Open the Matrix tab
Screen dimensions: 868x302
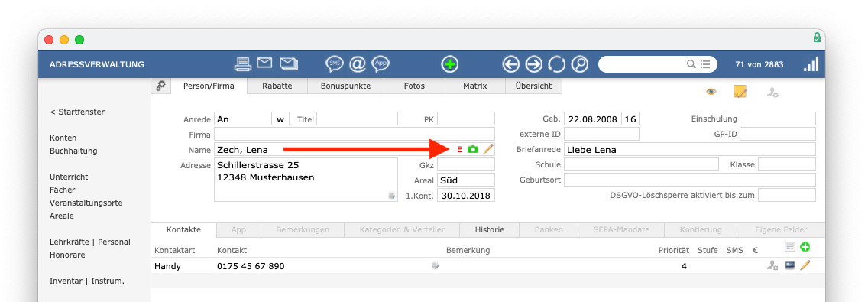[475, 86]
